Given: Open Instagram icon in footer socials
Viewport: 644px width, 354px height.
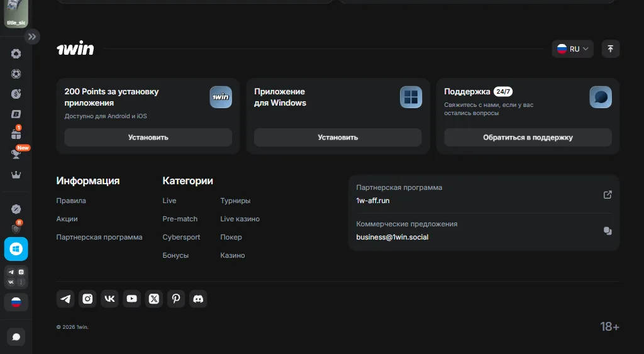Looking at the screenshot, I should point(87,299).
